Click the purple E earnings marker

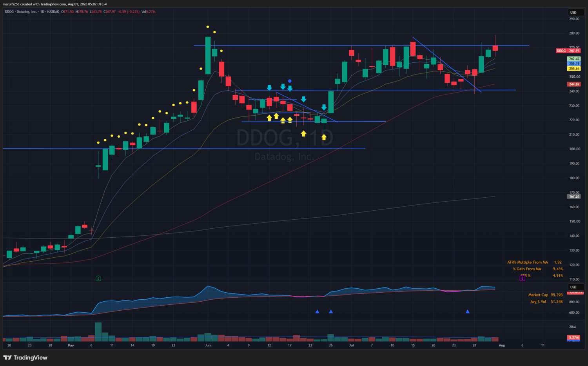[x=523, y=278]
